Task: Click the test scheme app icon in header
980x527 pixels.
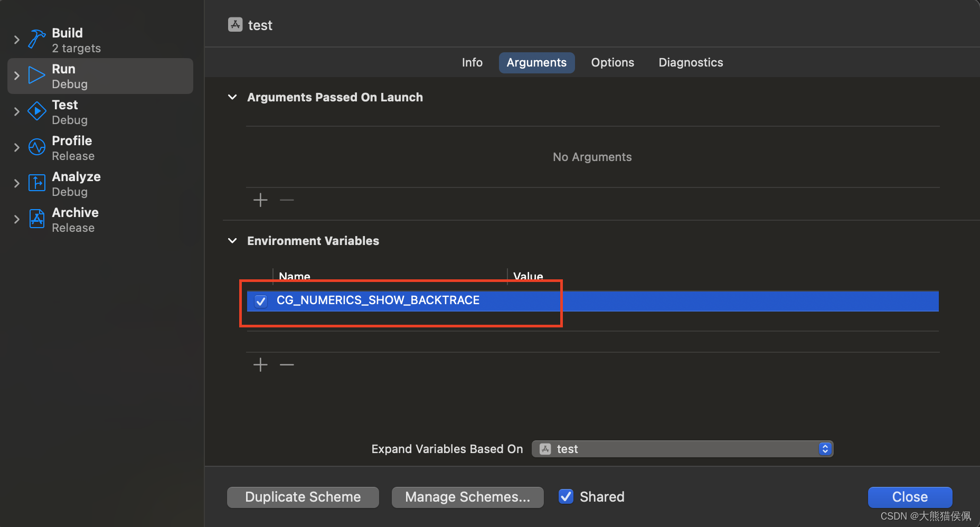Action: click(235, 24)
